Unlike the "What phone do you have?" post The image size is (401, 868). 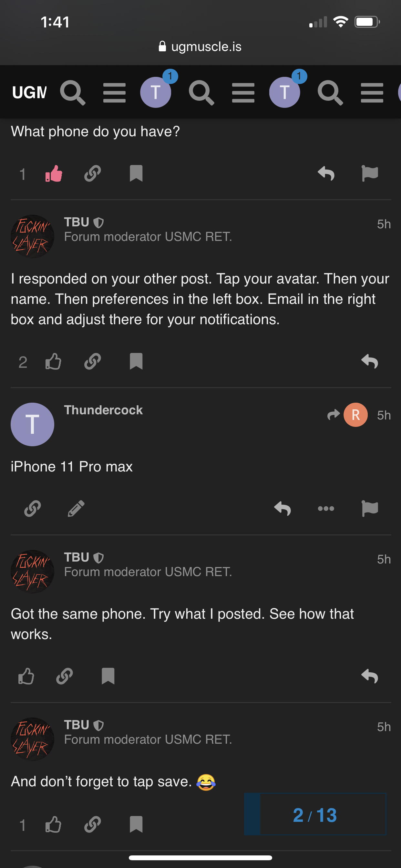click(x=54, y=174)
